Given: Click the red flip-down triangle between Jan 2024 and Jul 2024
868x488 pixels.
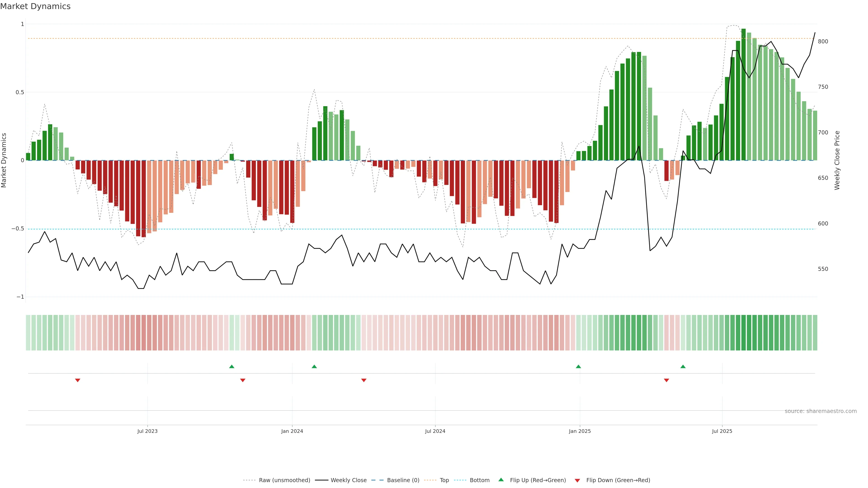Looking at the screenshot, I should point(363,380).
